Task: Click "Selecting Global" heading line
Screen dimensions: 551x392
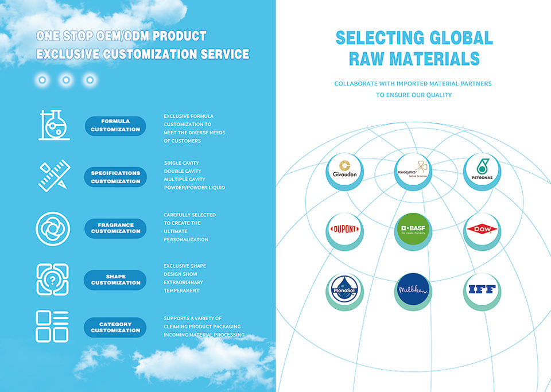Action: coord(414,38)
